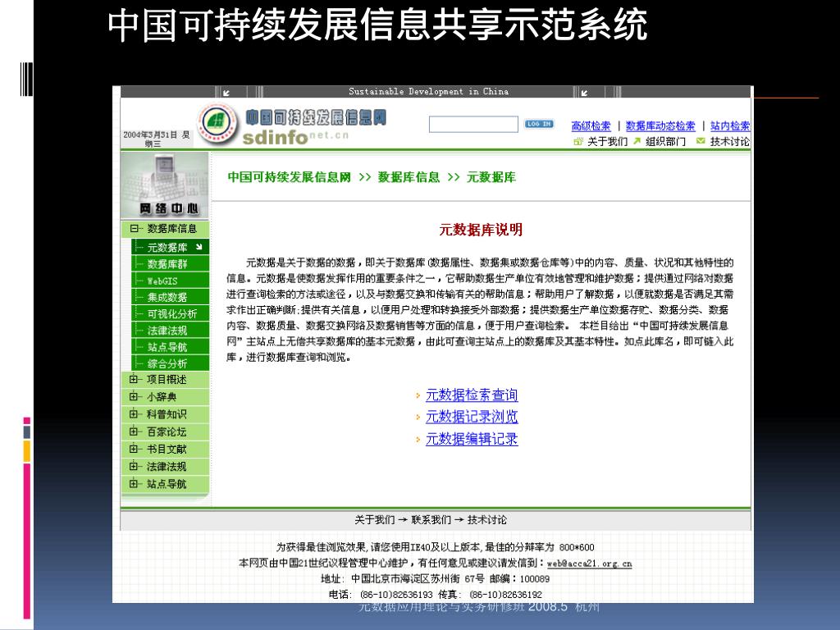Screen dimensions: 840x630
Task: Open the 站内检索 link
Action: coord(729,126)
